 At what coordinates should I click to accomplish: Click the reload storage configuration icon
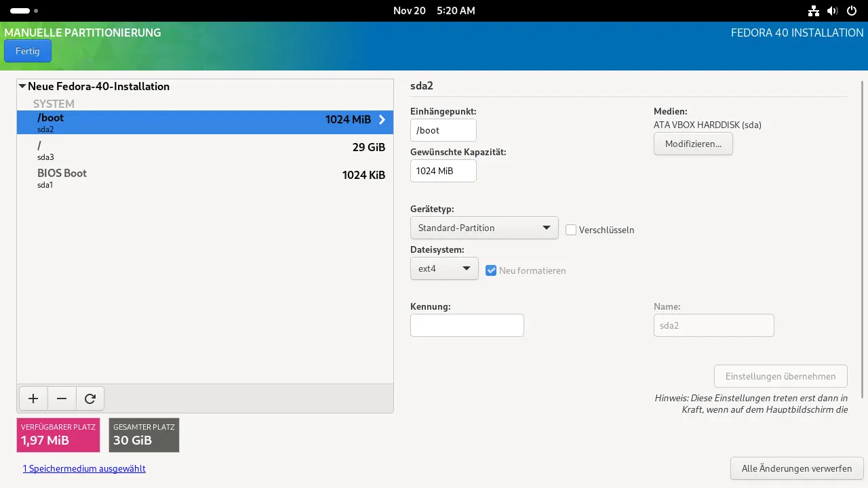point(90,399)
